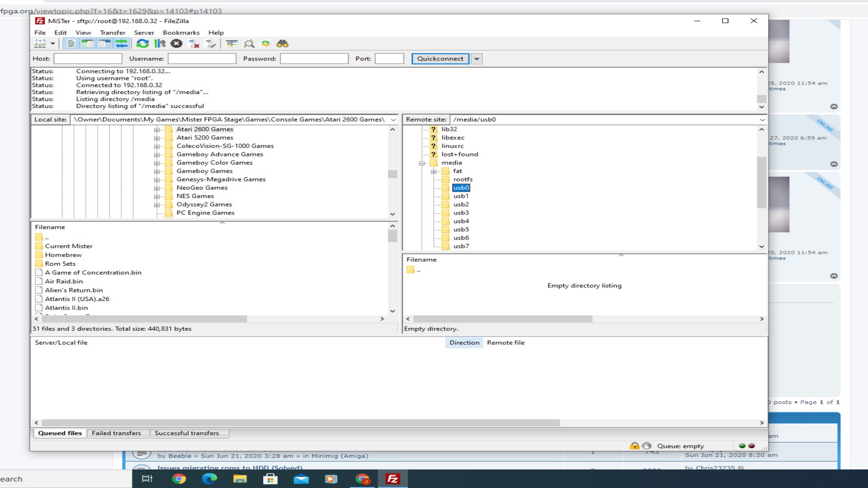
Task: Select the Failed transfers tab
Action: point(116,433)
